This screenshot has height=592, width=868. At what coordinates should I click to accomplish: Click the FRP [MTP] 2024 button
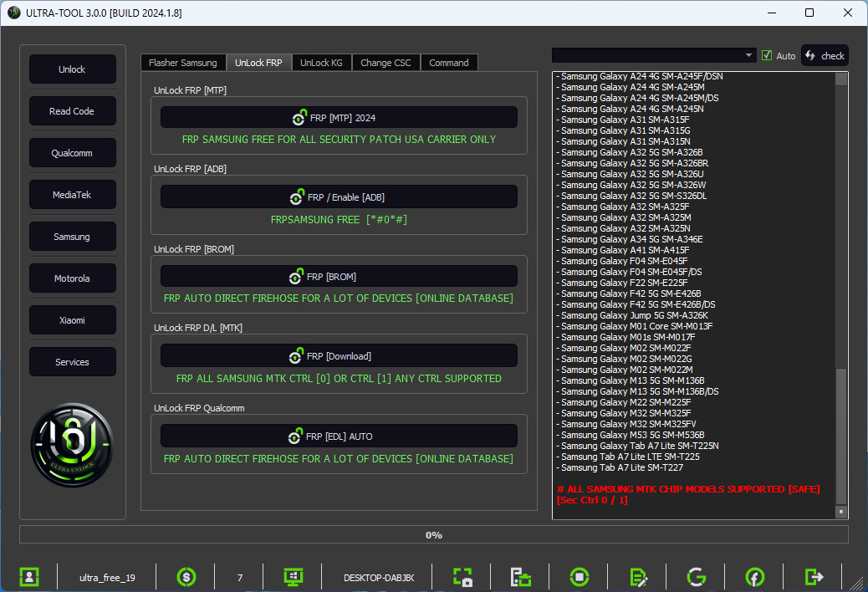coord(339,117)
